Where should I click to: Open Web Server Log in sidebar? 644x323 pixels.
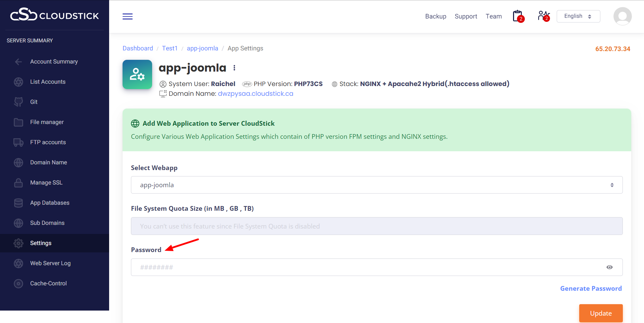pos(50,263)
